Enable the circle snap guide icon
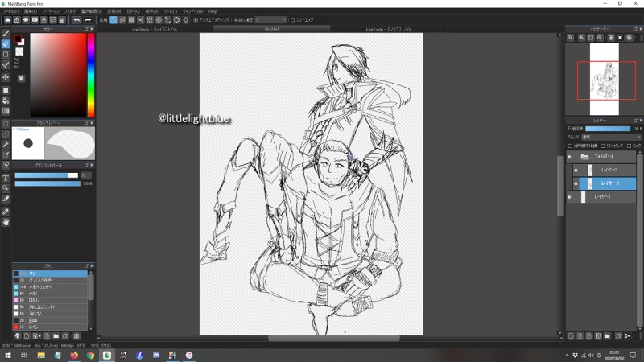644x362 pixels. (159, 19)
